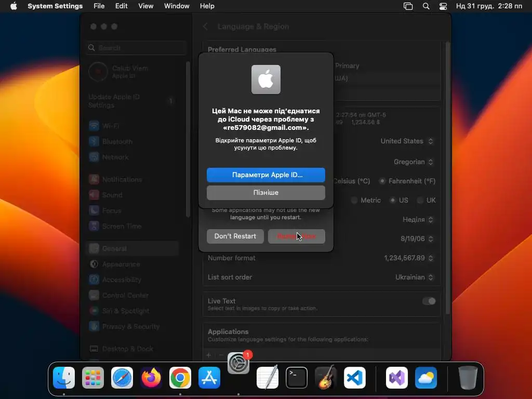Select General in the sidebar
The height and width of the screenshot is (399, 532).
pyautogui.click(x=132, y=249)
